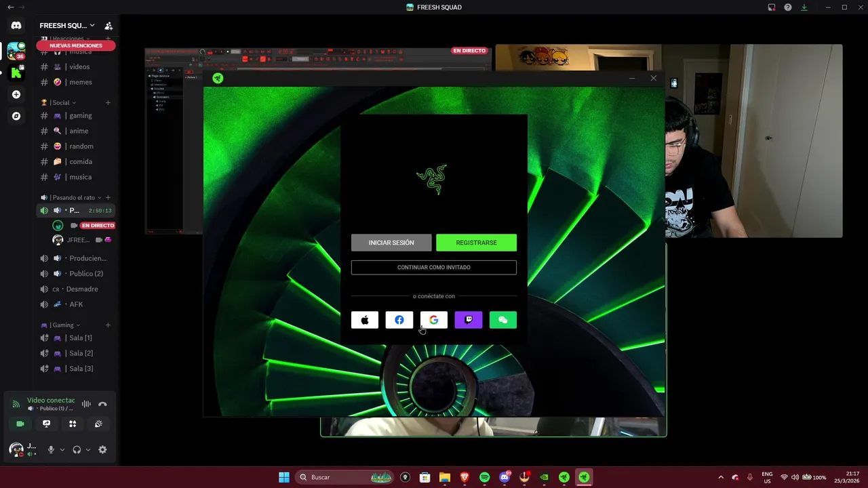The height and width of the screenshot is (488, 868).
Task: Click Razer logo in login window title
Action: (218, 78)
